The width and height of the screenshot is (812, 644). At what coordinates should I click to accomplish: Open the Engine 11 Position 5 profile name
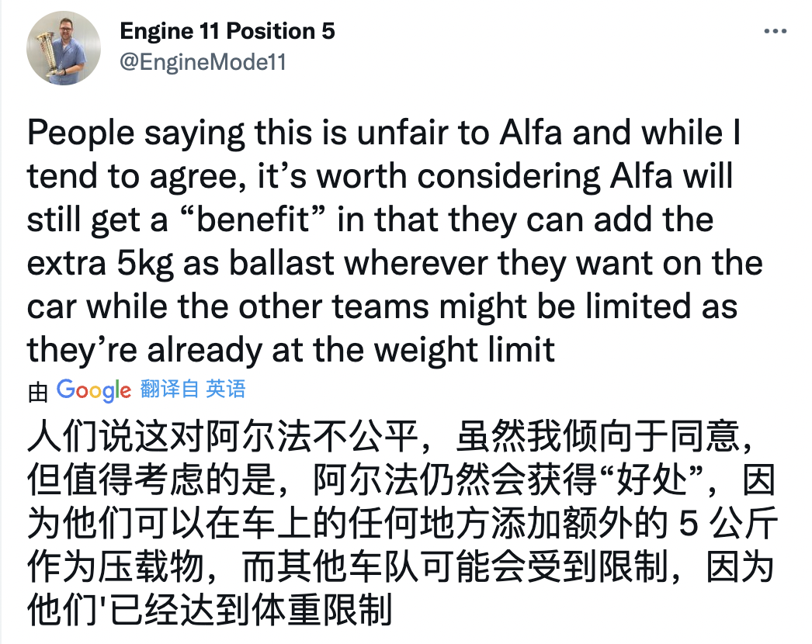point(227,32)
